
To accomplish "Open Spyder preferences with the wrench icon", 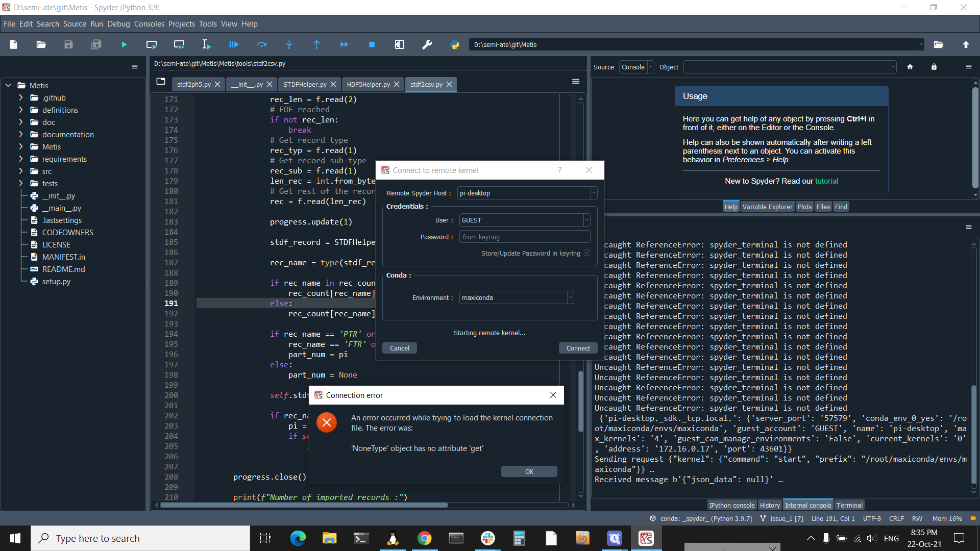I will click(x=427, y=44).
